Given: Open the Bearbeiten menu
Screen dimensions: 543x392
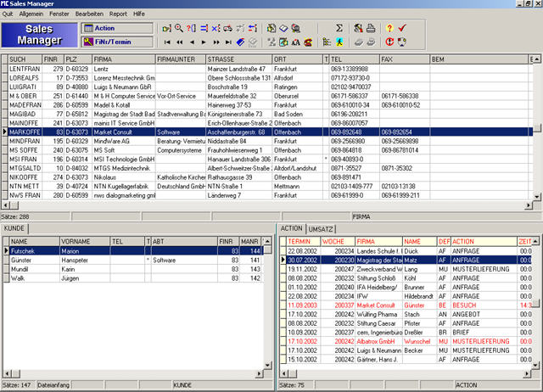Looking at the screenshot, I should pos(91,14).
